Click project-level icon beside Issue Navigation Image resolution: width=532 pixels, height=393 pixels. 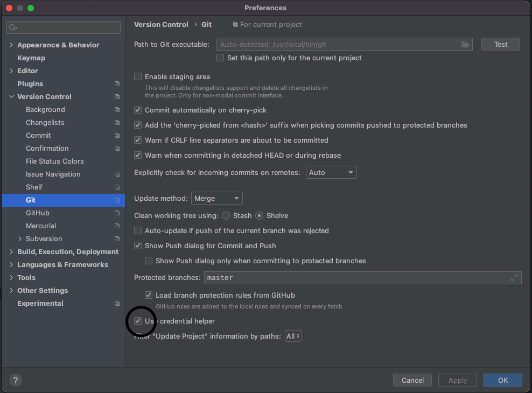117,174
